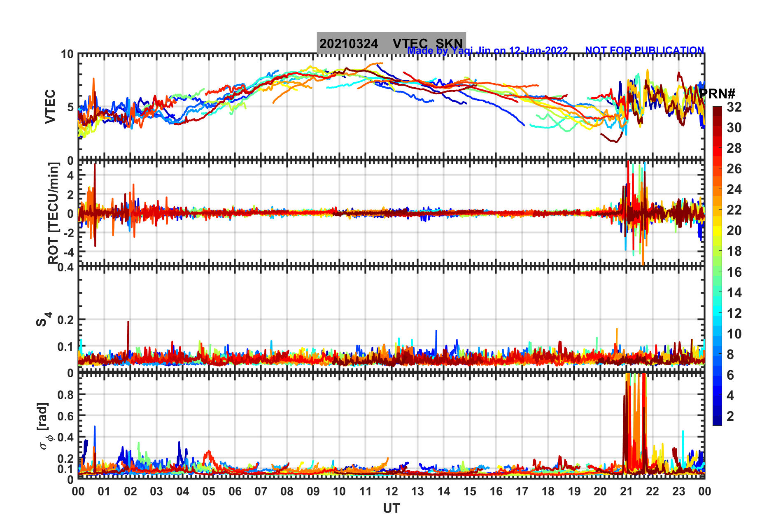Click UT axis hour label '07'
This screenshot has width=783, height=532.
click(261, 491)
